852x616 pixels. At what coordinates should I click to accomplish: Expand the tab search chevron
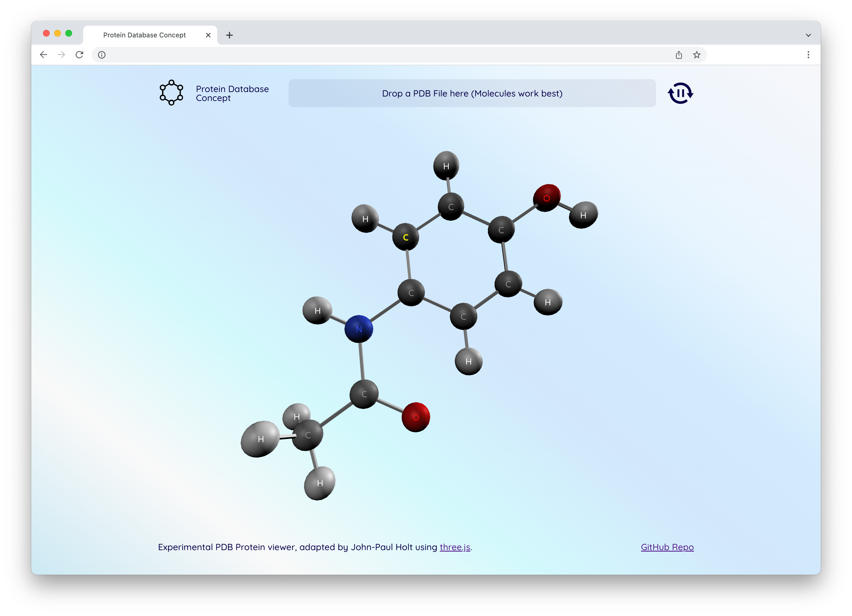(808, 35)
